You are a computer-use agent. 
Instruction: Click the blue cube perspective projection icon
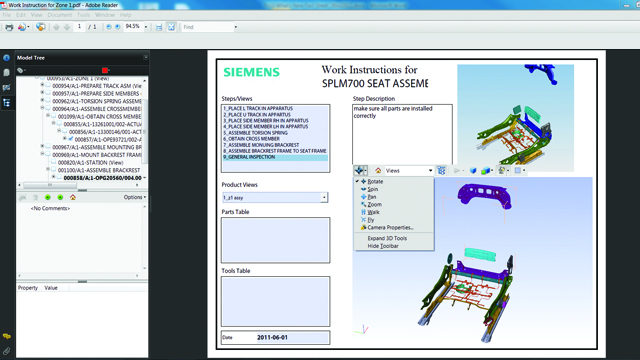point(473,171)
